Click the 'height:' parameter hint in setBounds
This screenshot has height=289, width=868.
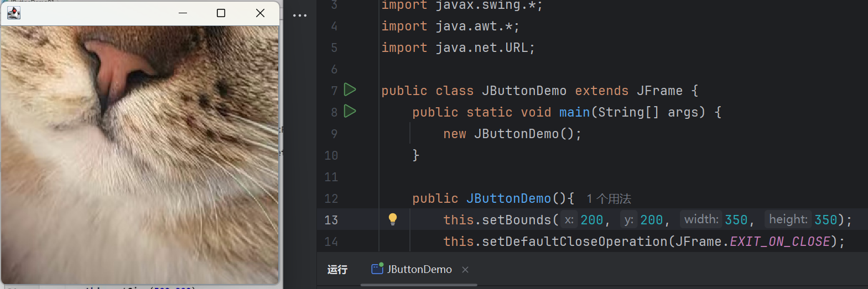coord(788,219)
